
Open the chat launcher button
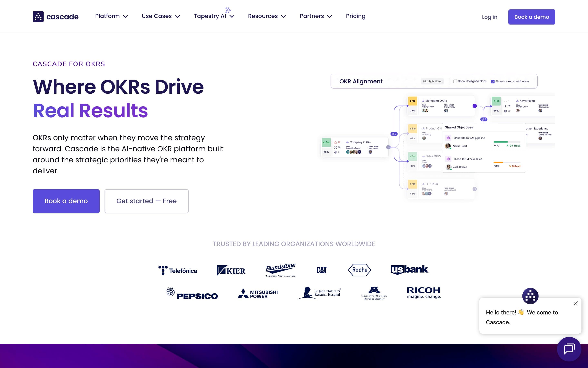(569, 349)
